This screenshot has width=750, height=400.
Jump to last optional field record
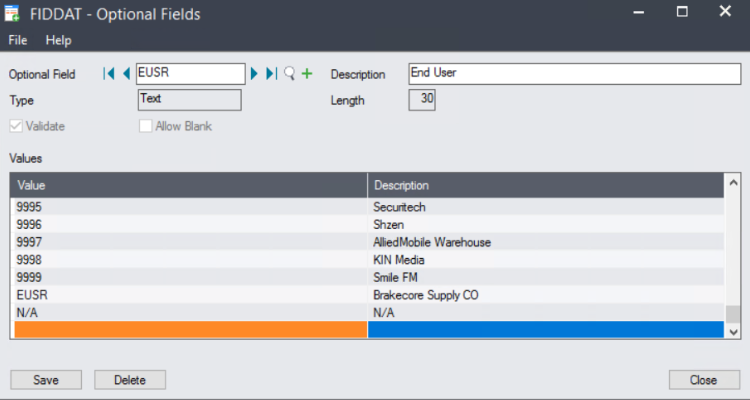(x=271, y=74)
